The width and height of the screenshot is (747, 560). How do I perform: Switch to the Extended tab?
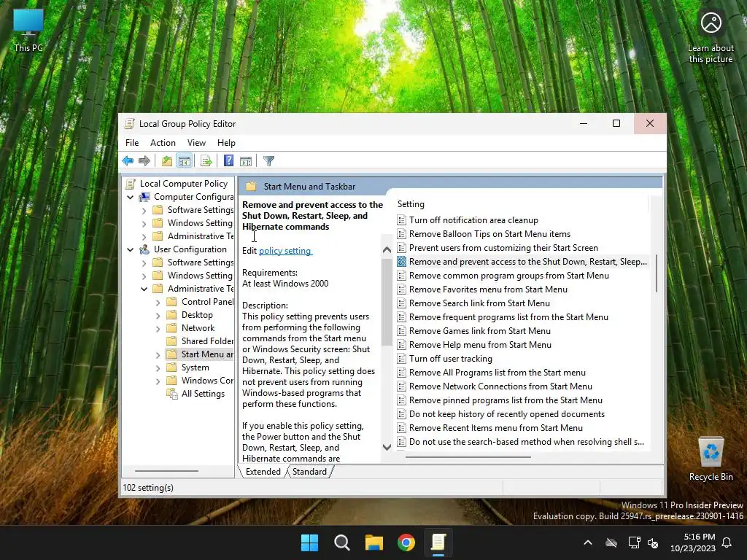[263, 472]
